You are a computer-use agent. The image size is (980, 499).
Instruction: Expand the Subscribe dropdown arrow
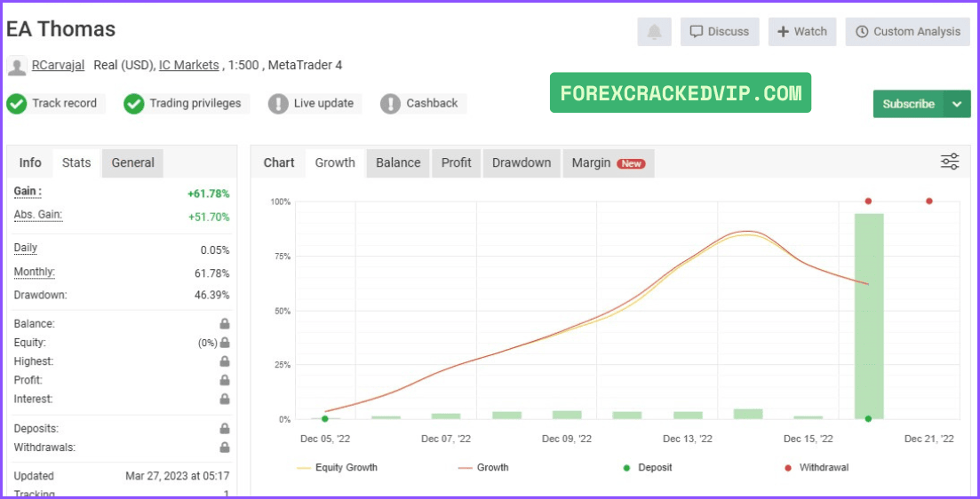pyautogui.click(x=958, y=104)
